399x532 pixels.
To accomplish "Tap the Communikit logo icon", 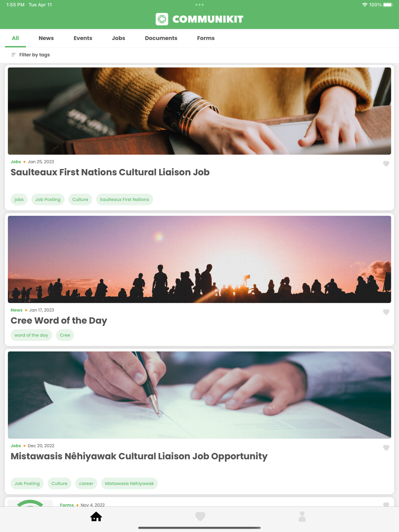I will point(162,19).
